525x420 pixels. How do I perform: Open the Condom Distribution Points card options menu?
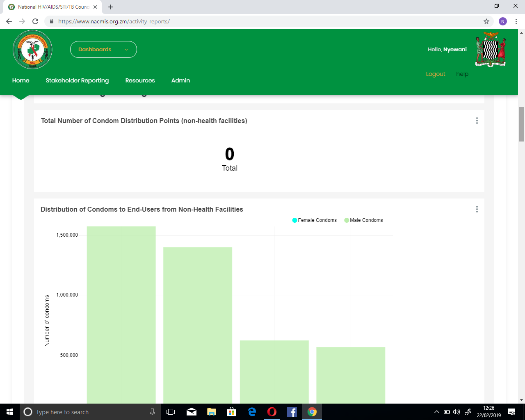[x=477, y=121]
